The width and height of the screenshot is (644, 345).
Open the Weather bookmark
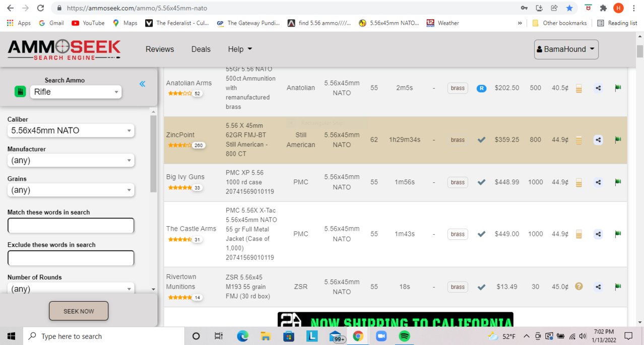tap(443, 23)
